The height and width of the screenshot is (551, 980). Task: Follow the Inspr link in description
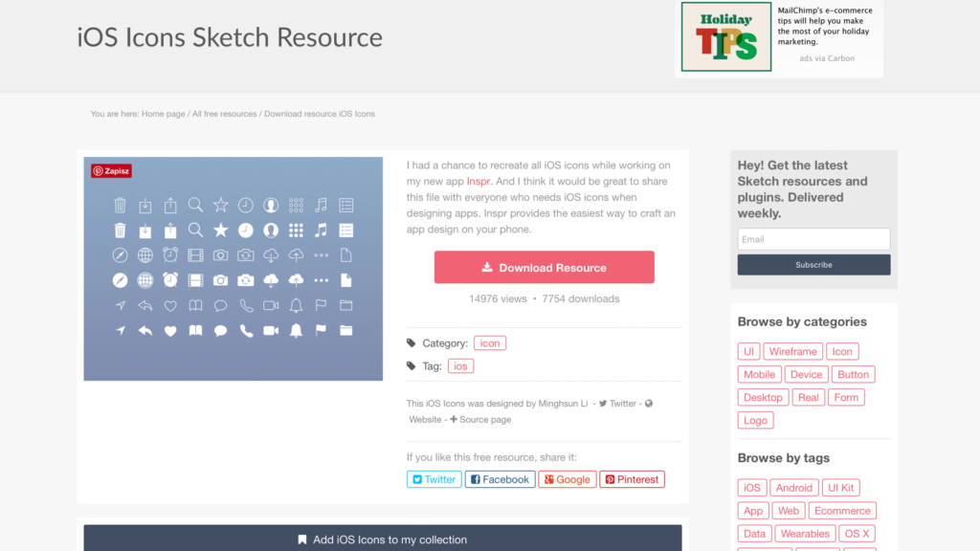[479, 181]
